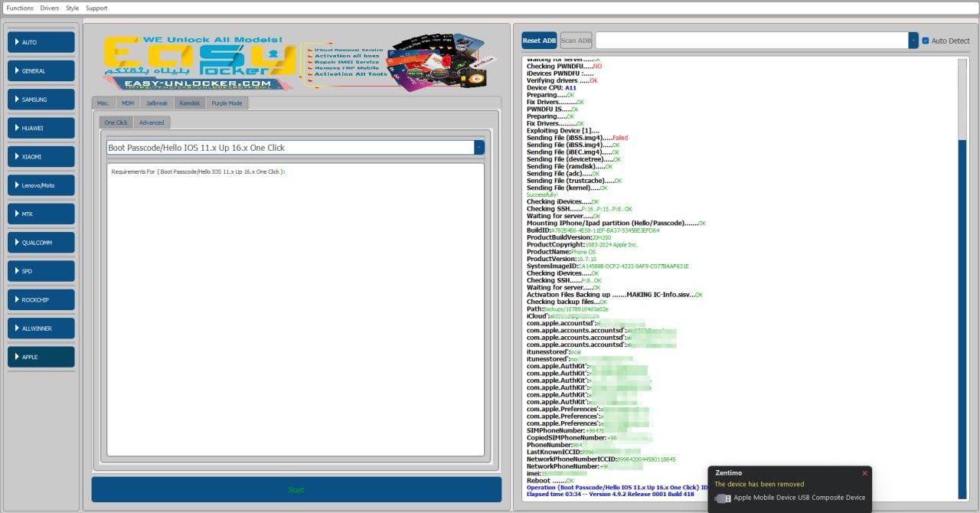
Task: Expand the MTK sidebar category
Action: (x=41, y=214)
